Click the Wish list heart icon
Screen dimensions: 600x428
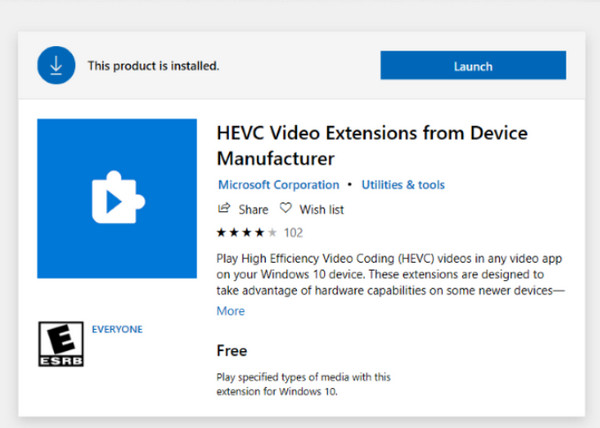click(286, 209)
